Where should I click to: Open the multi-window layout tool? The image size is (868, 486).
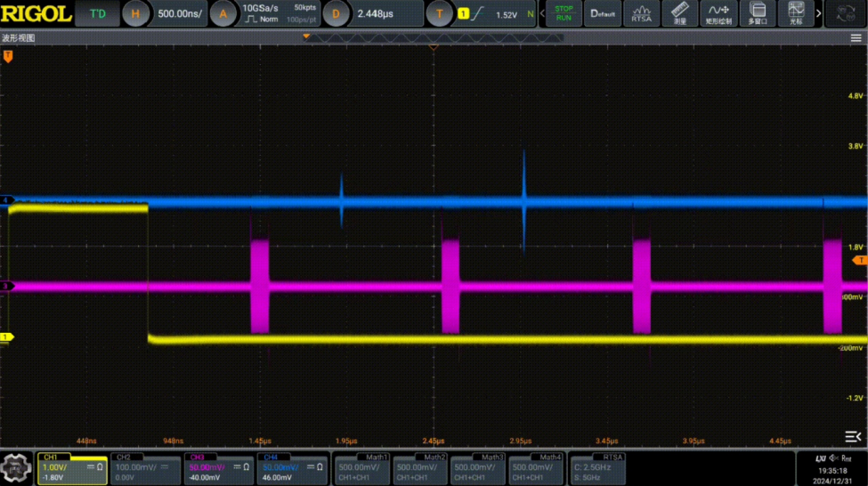758,14
